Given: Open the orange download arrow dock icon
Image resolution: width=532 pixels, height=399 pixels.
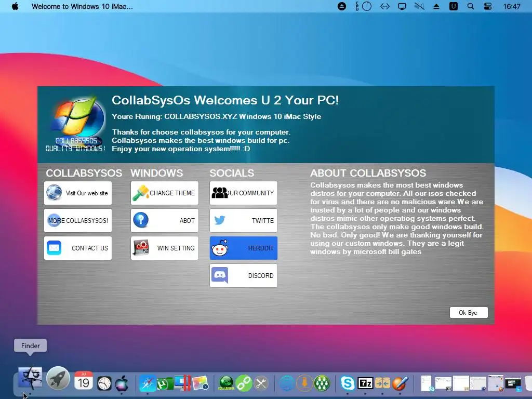Looking at the screenshot, I should tap(304, 383).
